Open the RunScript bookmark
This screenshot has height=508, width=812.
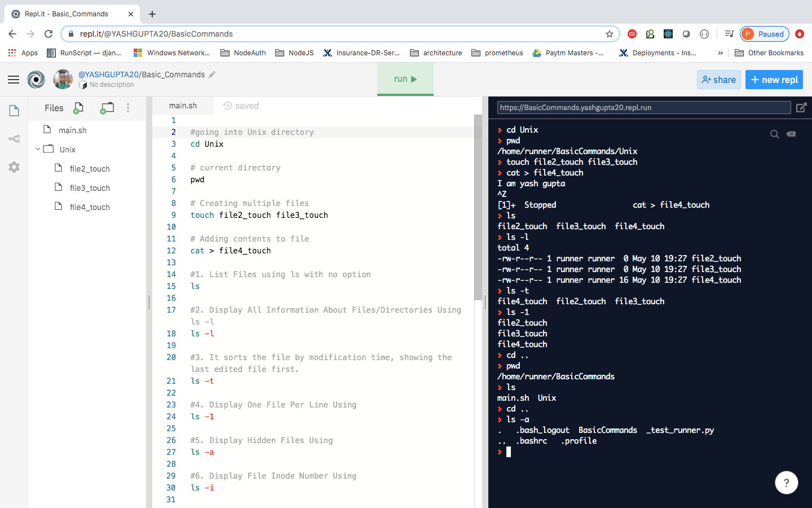[x=84, y=52]
